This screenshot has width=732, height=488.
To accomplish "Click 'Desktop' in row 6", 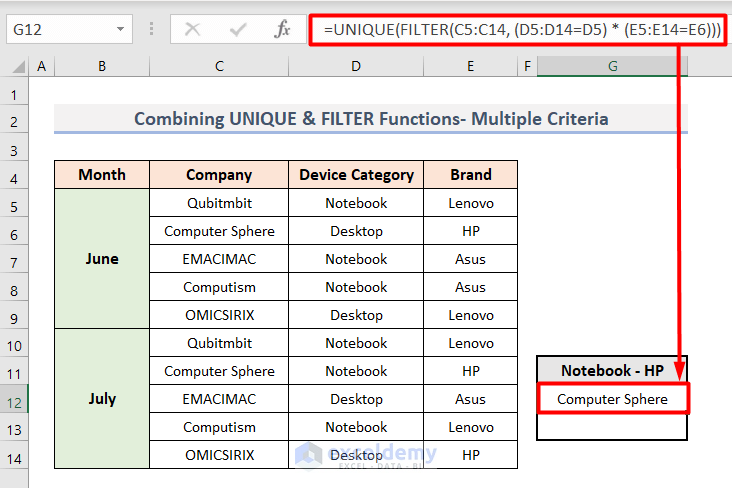I will [x=356, y=231].
